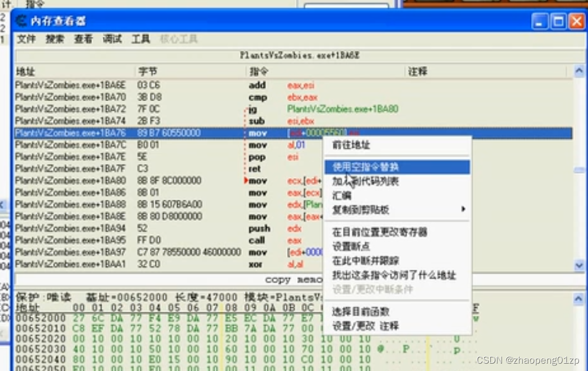Select row PlantsVsZombies.exe+1BAA1 xor
Image resolution: width=588 pixels, height=371 pixels.
click(x=169, y=264)
